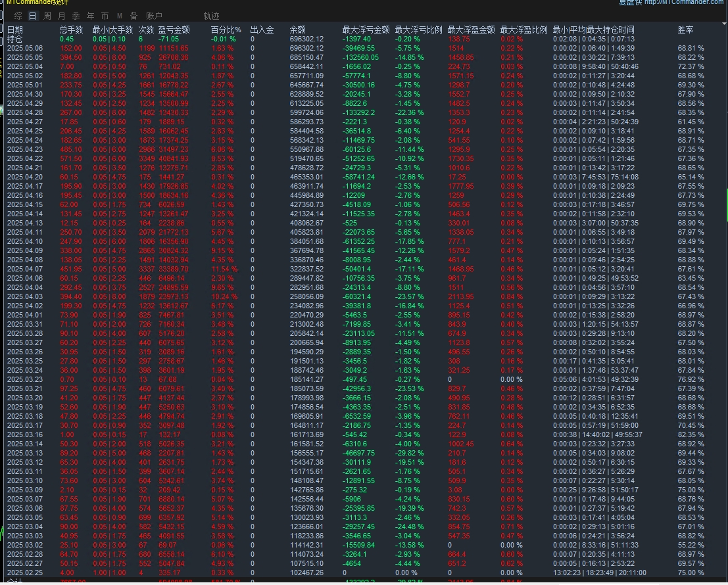Click the 最大浮盈金额 column header
The image size is (728, 585).
pyautogui.click(x=472, y=30)
